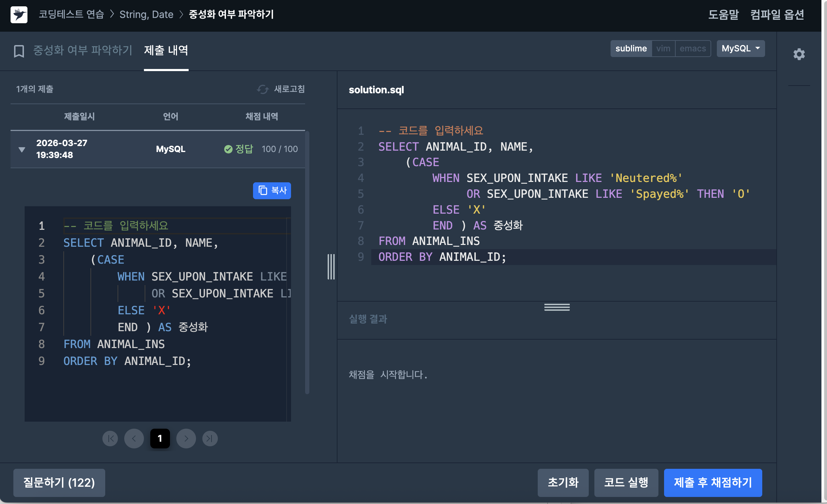The image size is (827, 504).
Task: Bookmark this problem with the bookmark icon
Action: [19, 51]
